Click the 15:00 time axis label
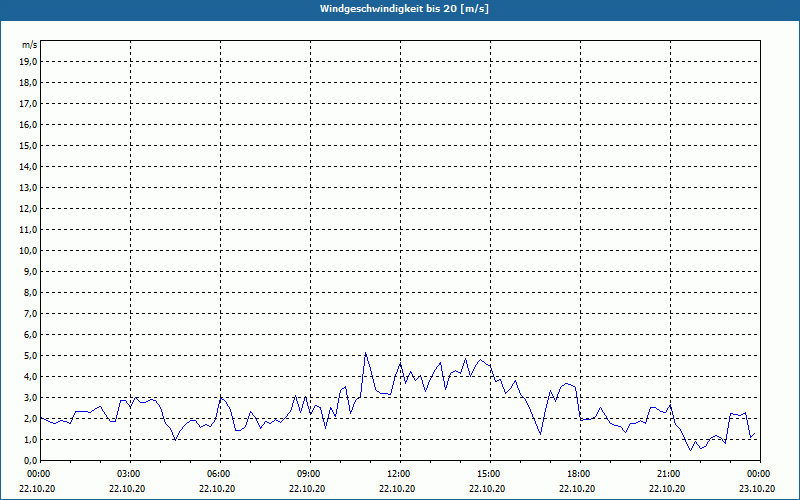 [x=490, y=474]
